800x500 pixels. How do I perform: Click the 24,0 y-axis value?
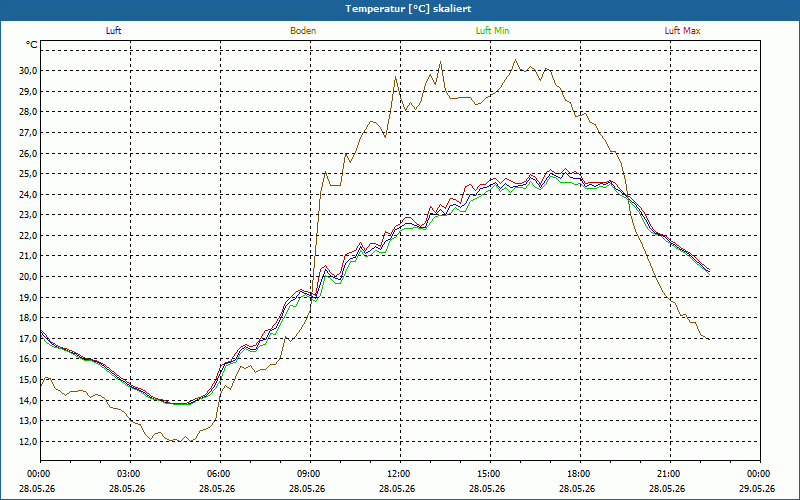pos(29,194)
